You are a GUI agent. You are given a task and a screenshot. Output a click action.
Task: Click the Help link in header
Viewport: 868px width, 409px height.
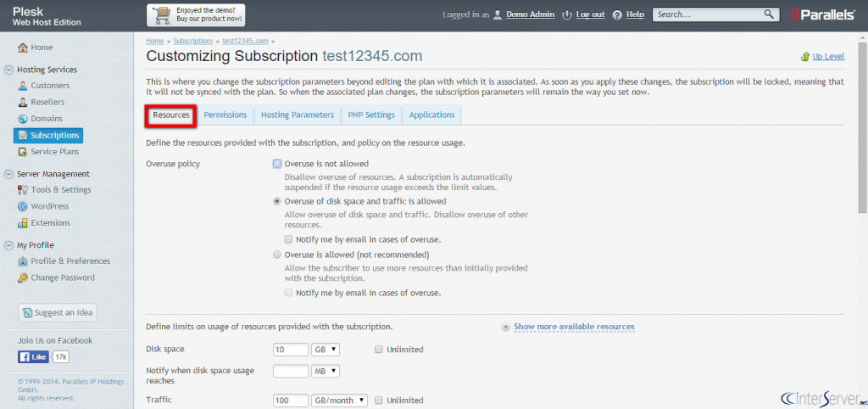[635, 15]
